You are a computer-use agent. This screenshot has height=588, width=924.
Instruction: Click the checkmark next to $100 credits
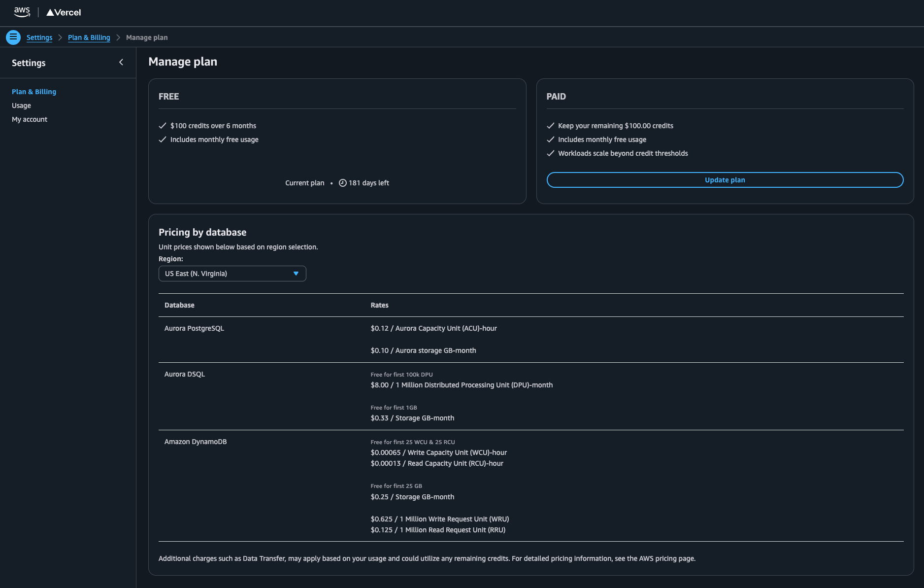point(163,126)
